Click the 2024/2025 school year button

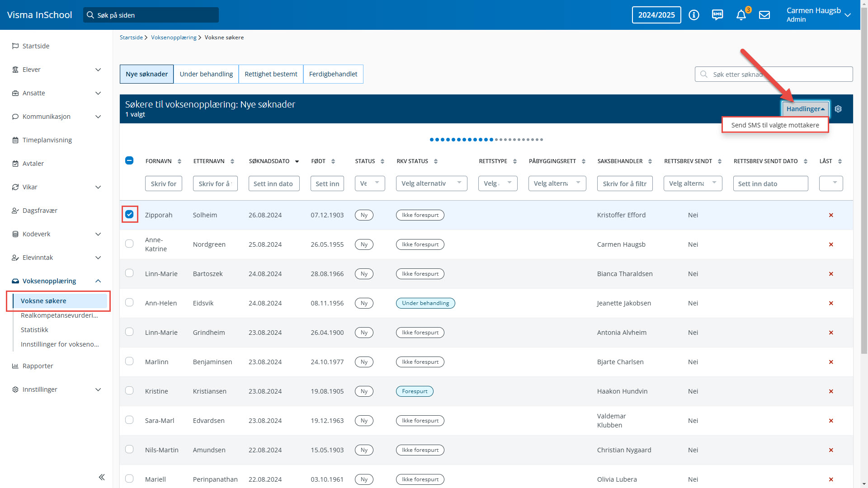click(x=656, y=15)
